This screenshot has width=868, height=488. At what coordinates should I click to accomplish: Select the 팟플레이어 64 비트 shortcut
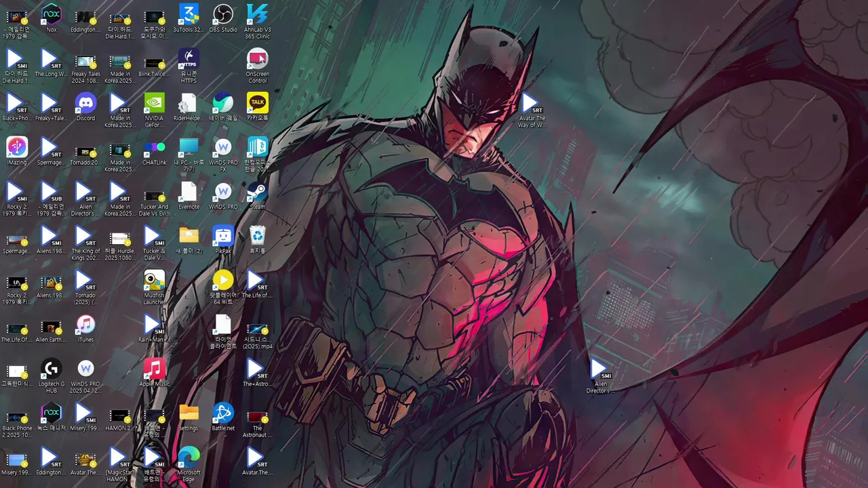(223, 287)
